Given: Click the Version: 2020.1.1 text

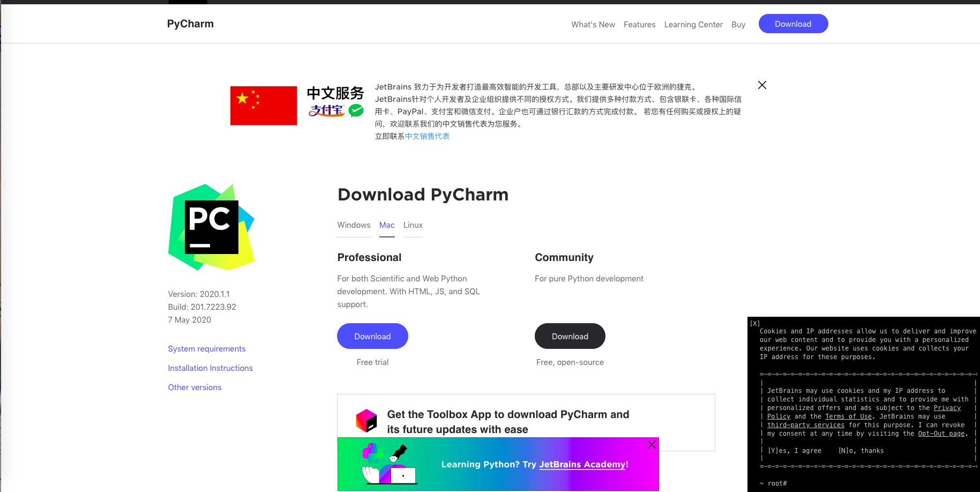Looking at the screenshot, I should [199, 294].
